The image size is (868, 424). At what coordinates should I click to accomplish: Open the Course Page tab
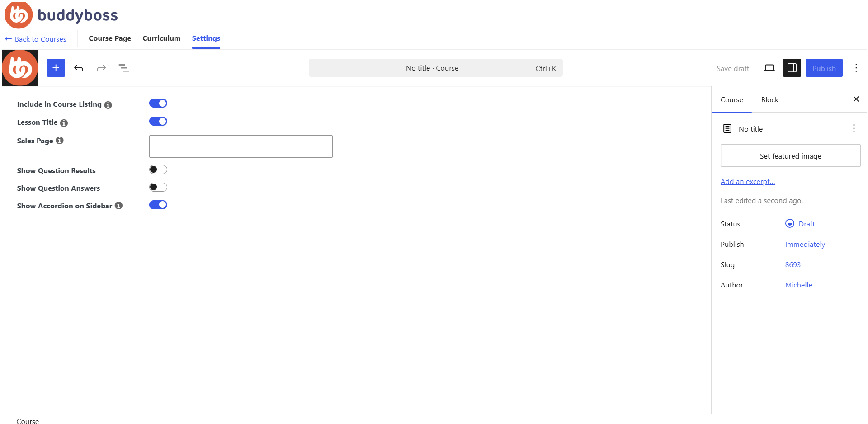[110, 38]
